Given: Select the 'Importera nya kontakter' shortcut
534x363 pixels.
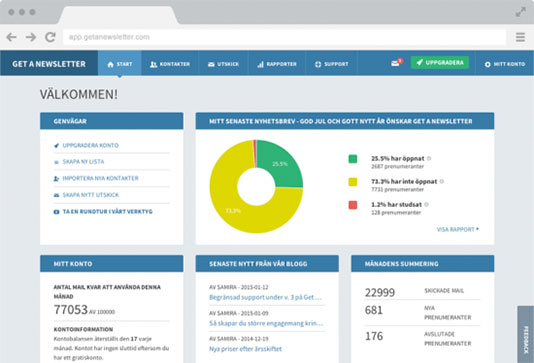Looking at the screenshot, I should tap(100, 178).
